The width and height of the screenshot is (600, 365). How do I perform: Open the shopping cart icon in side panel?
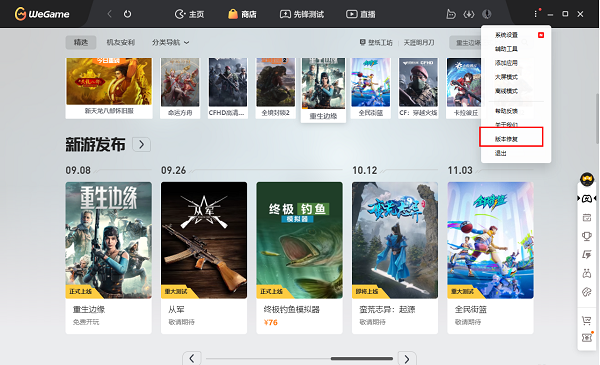point(587,320)
